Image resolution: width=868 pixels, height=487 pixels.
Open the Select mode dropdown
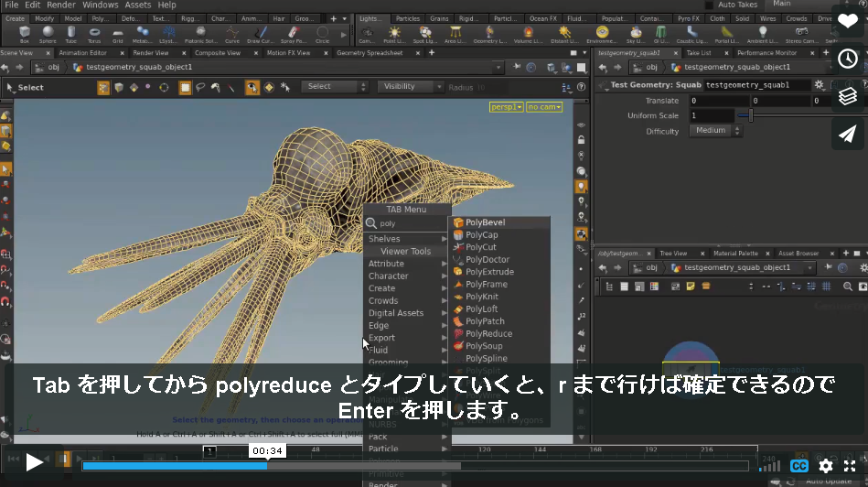click(x=334, y=86)
